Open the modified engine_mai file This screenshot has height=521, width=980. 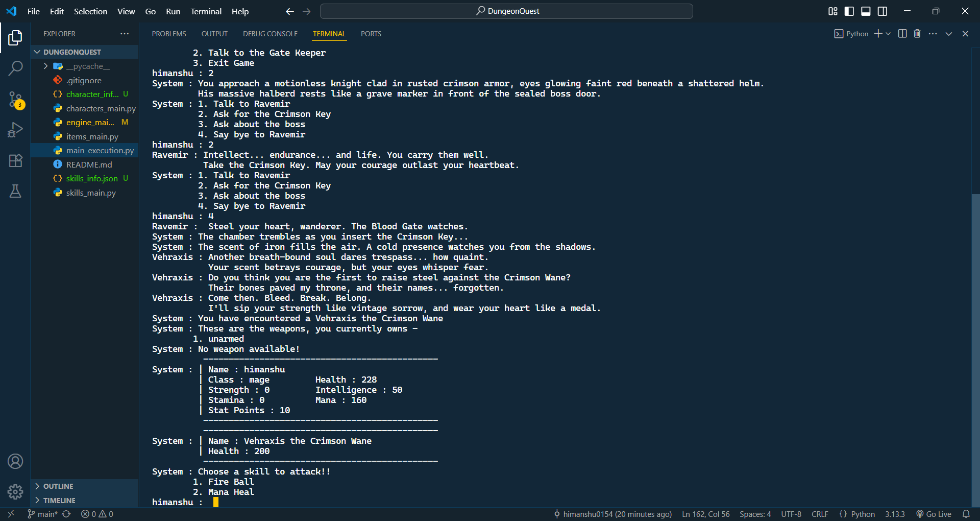coord(85,123)
